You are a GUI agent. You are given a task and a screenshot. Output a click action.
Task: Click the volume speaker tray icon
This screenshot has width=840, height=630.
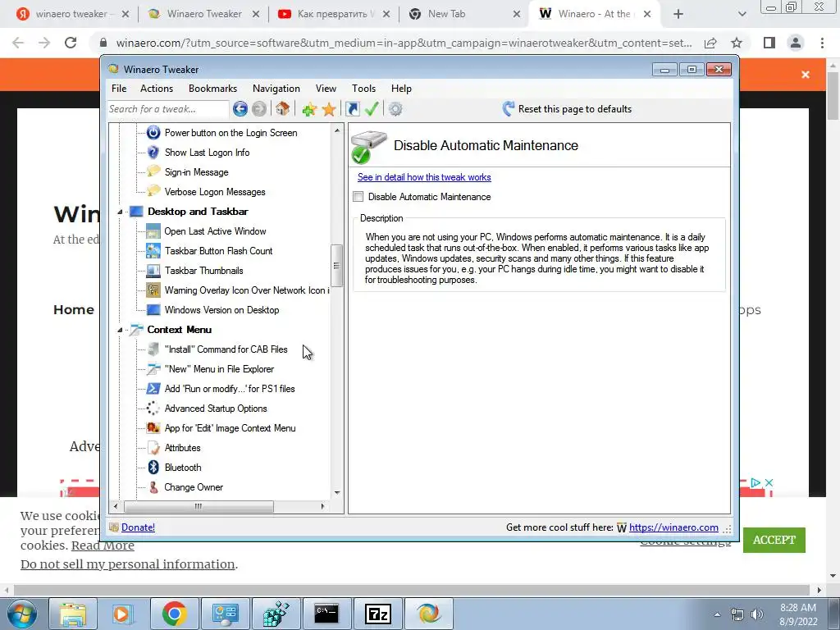(x=757, y=614)
